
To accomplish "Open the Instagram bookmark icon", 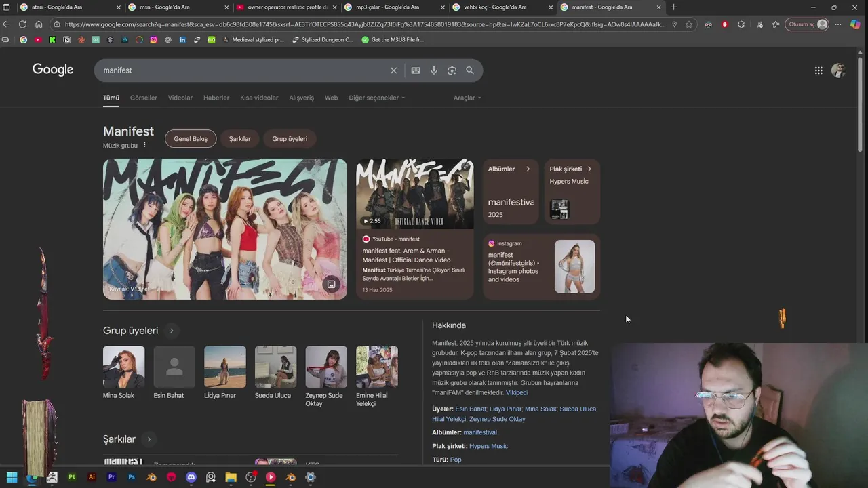I will (154, 40).
